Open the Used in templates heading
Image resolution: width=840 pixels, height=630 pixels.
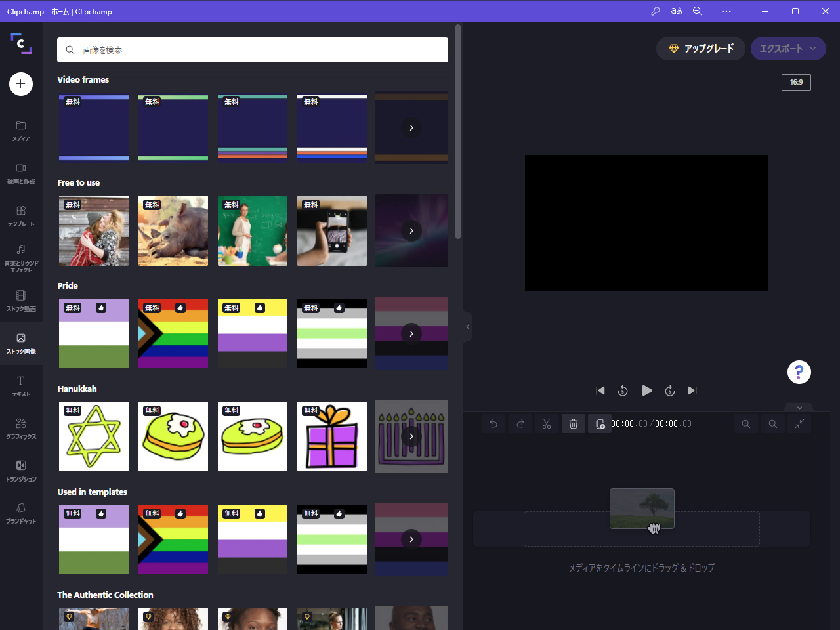(93, 492)
